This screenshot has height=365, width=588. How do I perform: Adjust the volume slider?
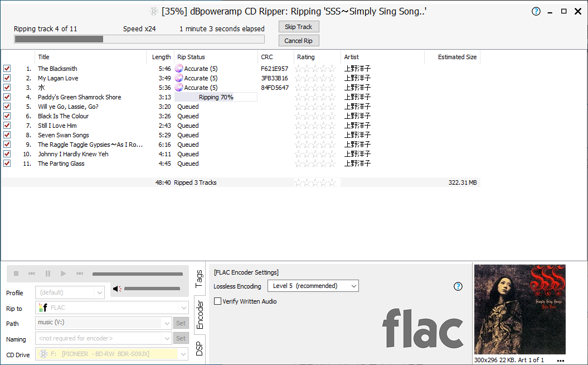click(152, 289)
